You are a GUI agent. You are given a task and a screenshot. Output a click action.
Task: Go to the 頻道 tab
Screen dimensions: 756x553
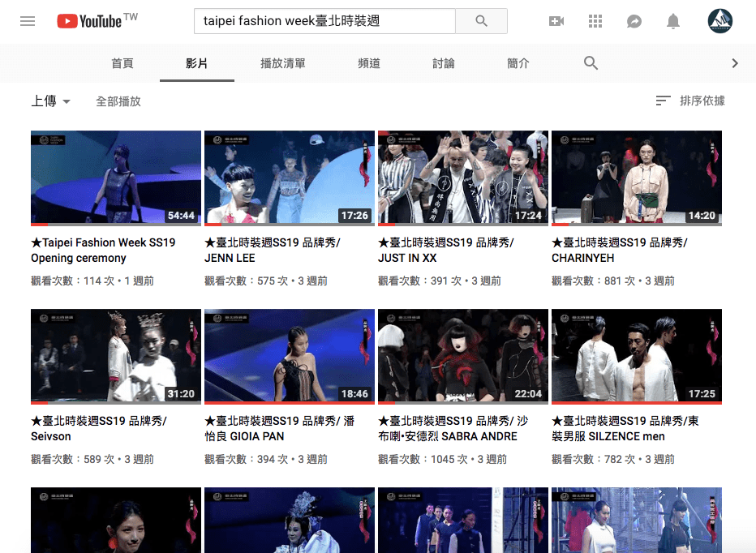[369, 63]
